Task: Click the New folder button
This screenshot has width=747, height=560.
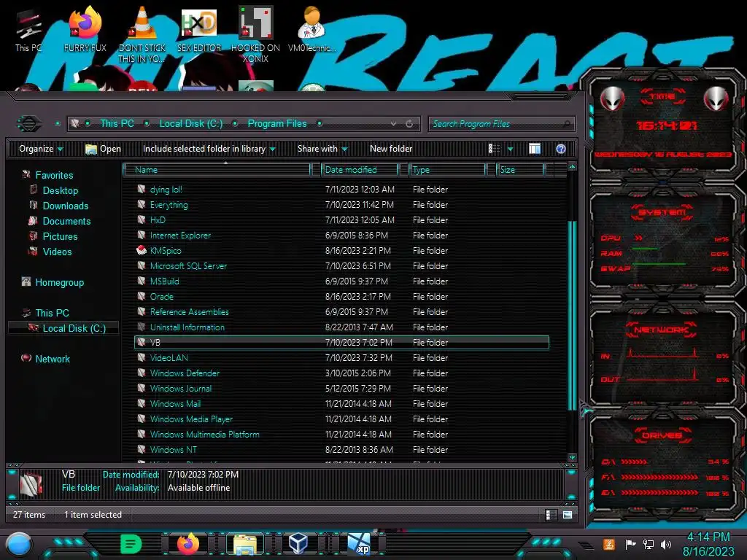Action: [391, 149]
